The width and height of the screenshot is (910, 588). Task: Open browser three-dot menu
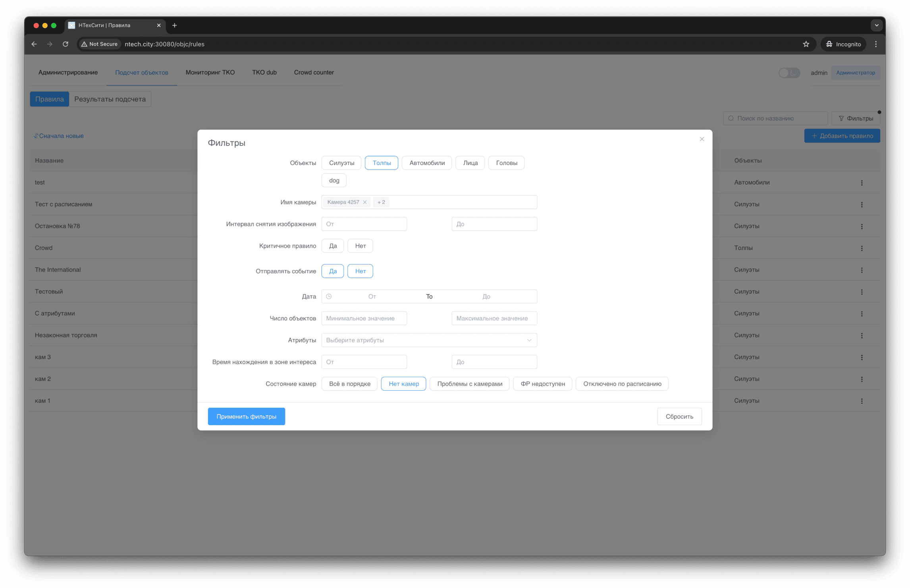(876, 44)
